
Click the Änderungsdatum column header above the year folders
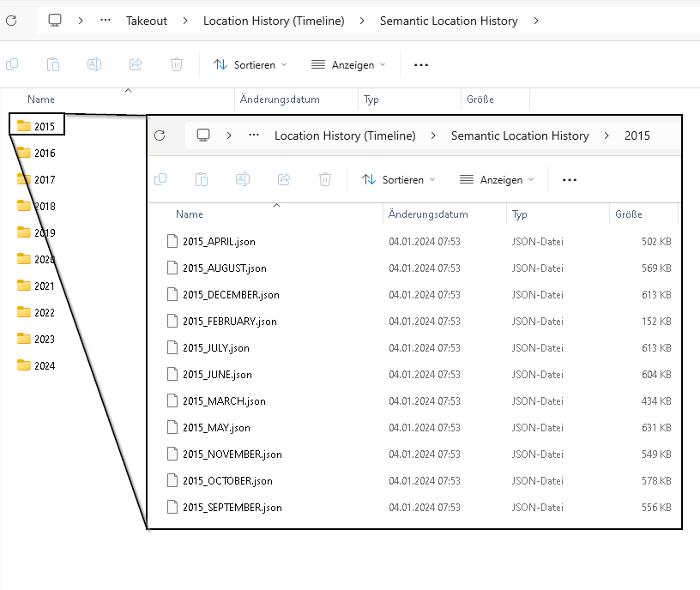(x=280, y=99)
